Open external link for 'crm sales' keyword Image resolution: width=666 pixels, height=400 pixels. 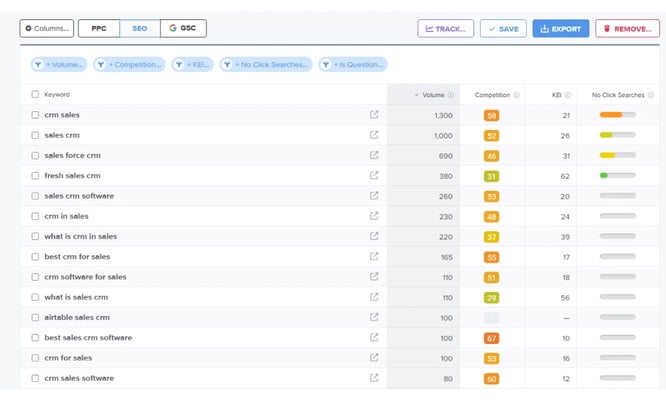(x=374, y=115)
